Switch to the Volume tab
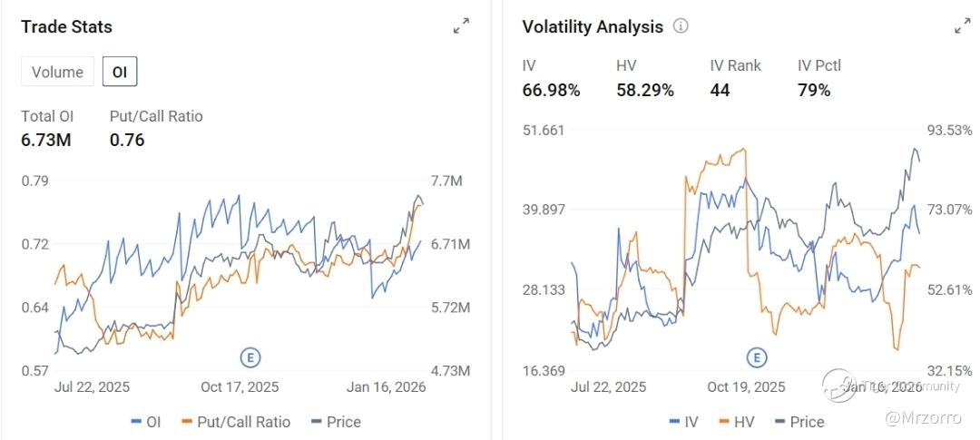980x440 pixels. pyautogui.click(x=57, y=73)
